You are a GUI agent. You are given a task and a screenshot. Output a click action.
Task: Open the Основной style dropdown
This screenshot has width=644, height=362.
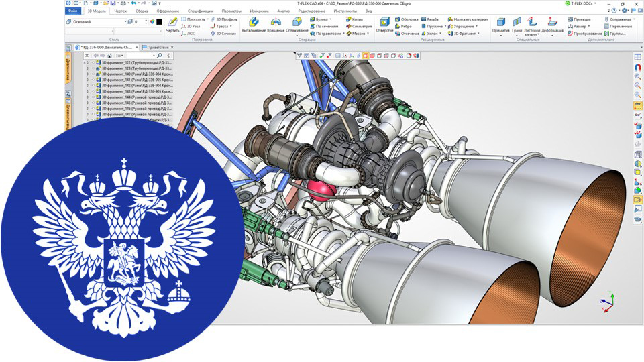point(125,21)
